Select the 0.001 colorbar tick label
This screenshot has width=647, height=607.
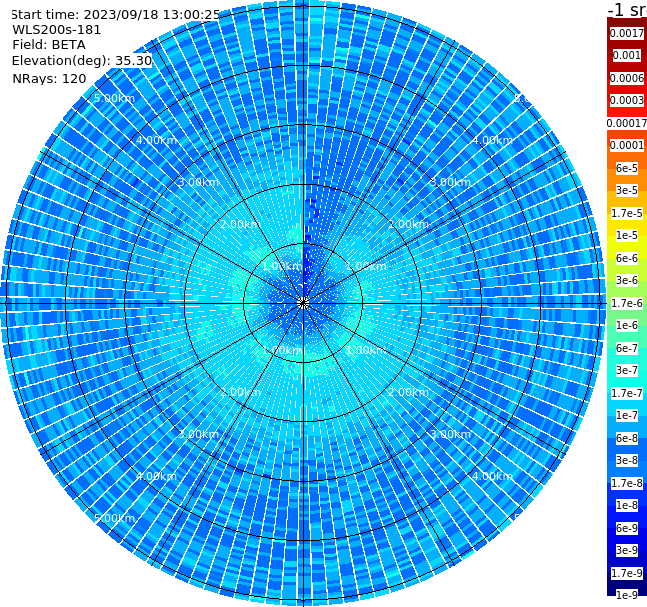coord(627,55)
